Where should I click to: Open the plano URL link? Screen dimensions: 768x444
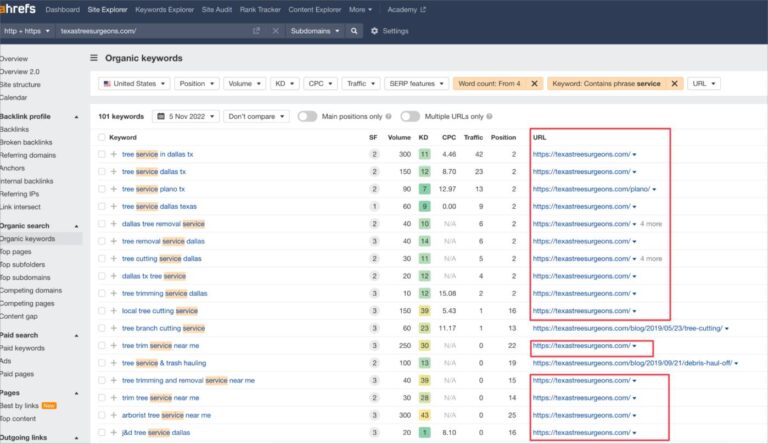point(591,189)
